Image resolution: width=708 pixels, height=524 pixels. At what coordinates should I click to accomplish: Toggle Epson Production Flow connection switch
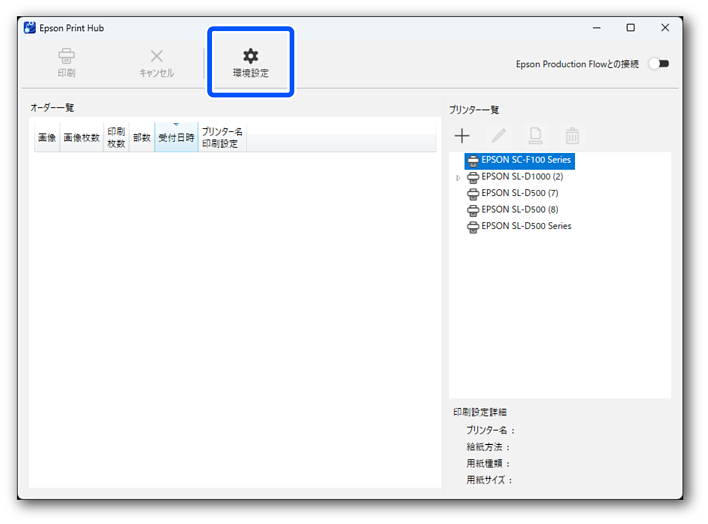pos(658,64)
